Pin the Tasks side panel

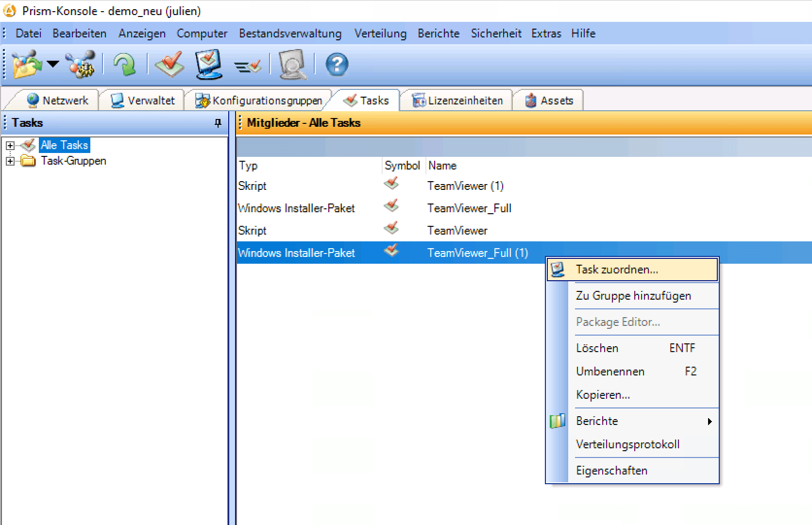point(218,123)
